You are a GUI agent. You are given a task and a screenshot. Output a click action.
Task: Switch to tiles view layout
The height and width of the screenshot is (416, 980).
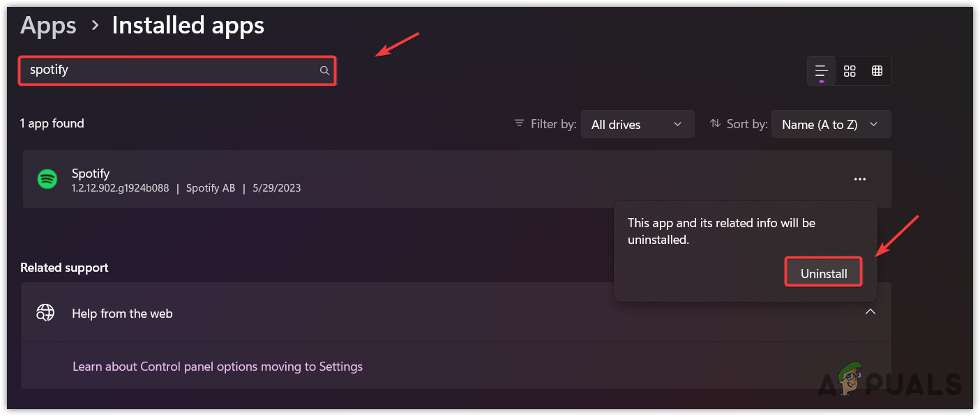tap(877, 70)
